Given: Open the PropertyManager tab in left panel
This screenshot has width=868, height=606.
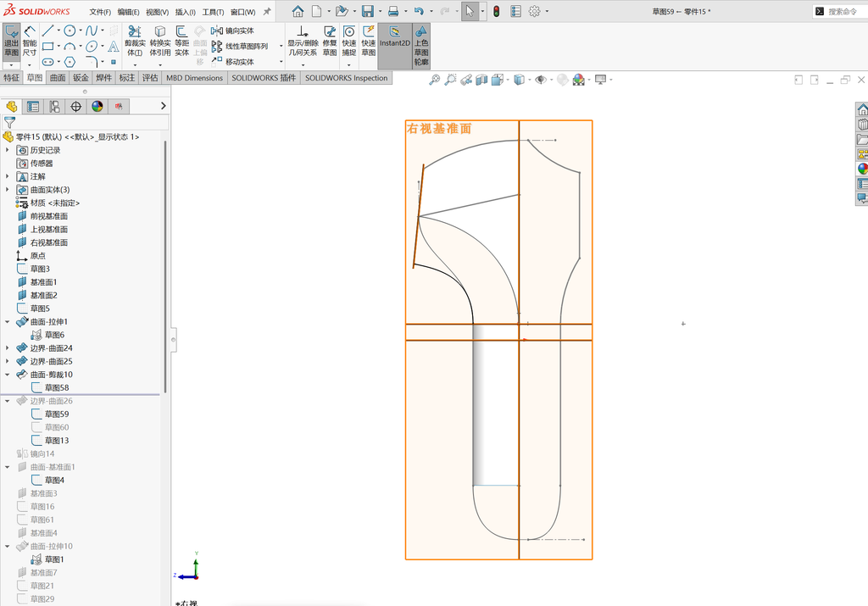Looking at the screenshot, I should (33, 106).
